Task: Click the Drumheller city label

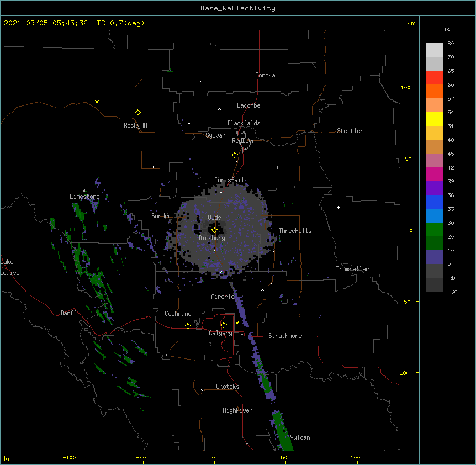Action: coord(352,269)
